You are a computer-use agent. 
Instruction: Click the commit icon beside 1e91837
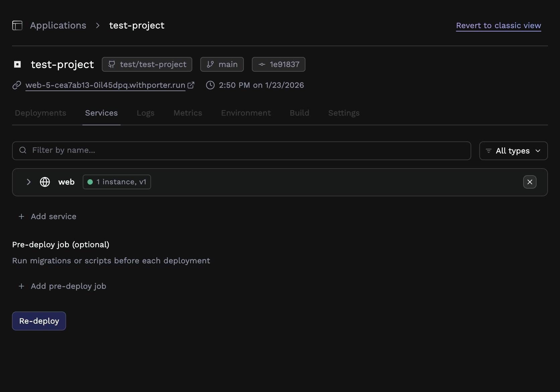click(263, 64)
